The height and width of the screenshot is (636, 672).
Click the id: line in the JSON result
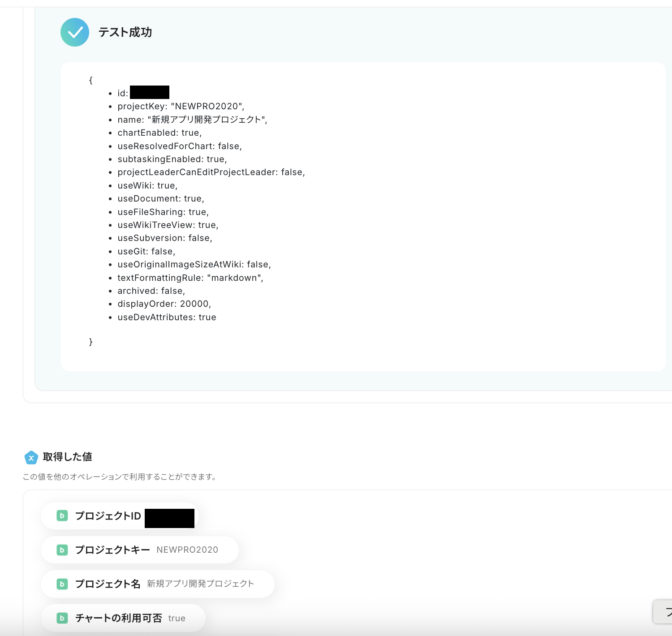pos(143,93)
